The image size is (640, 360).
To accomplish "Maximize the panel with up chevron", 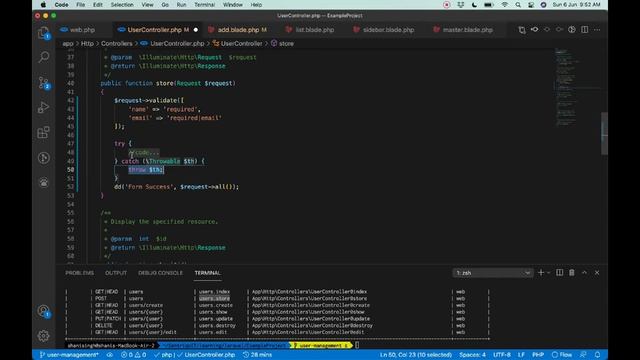I will click(584, 273).
